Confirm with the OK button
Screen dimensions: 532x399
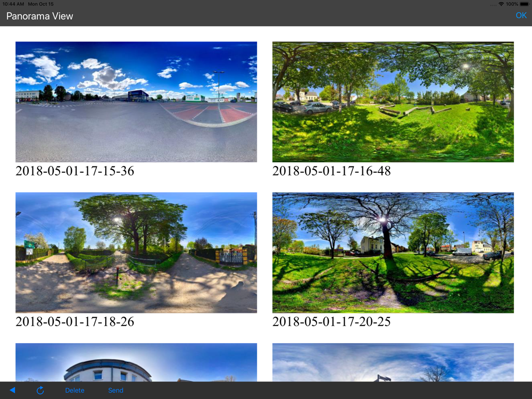click(x=521, y=15)
